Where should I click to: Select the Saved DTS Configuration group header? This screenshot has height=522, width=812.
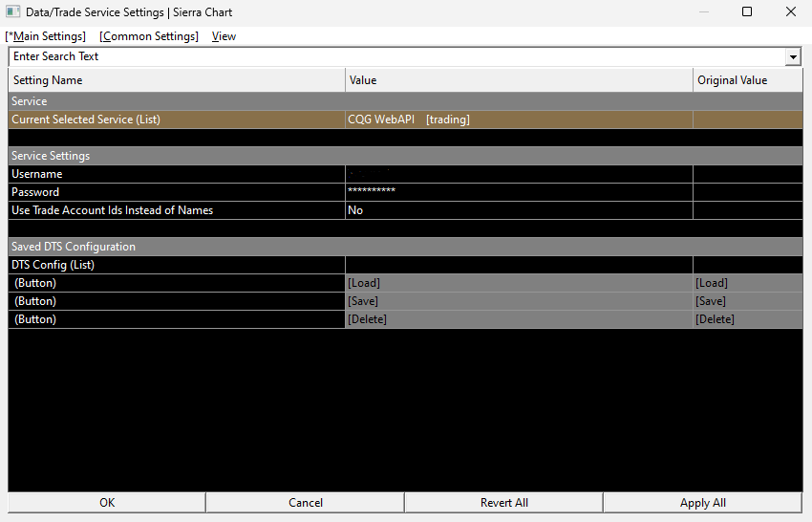405,247
